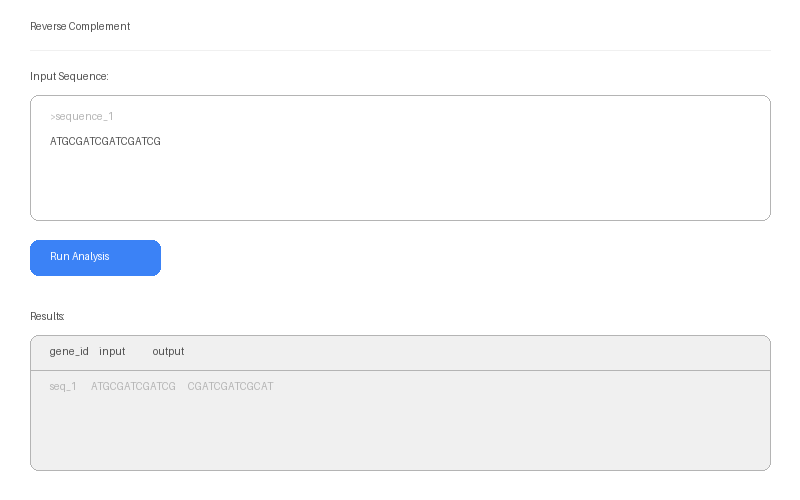
Task: Click the blank area right of CGATCGATCGCAT
Action: pos(520,387)
